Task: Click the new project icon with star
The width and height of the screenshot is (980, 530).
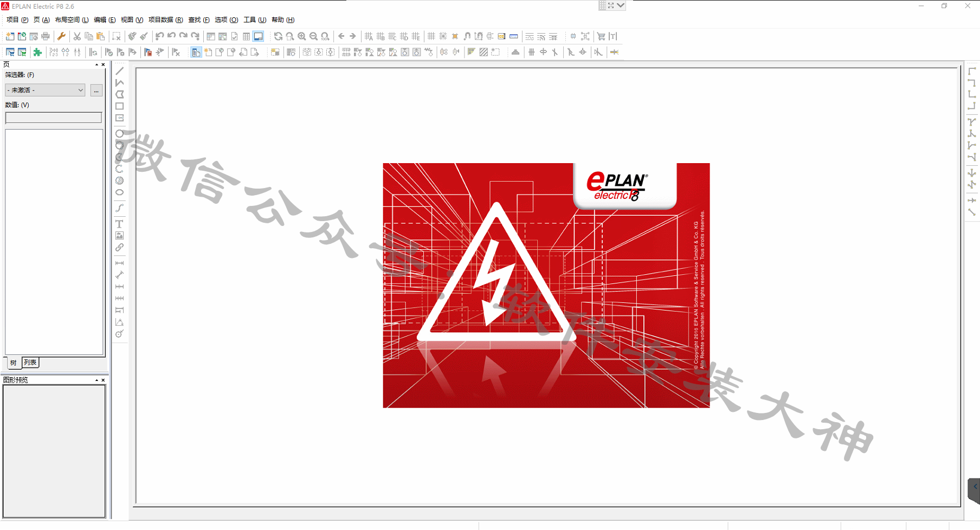Action: tap(10, 36)
